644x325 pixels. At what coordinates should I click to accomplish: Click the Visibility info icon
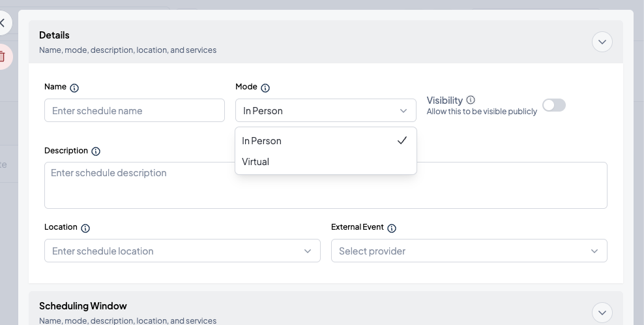471,100
